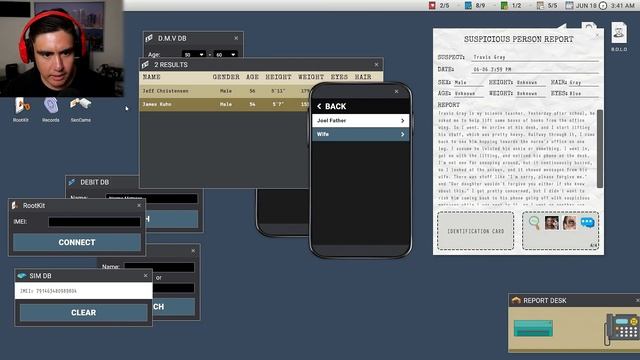Viewport: 640px width, 360px height.
Task: Click the heart counter icon showing 2/5
Action: tap(432, 5)
